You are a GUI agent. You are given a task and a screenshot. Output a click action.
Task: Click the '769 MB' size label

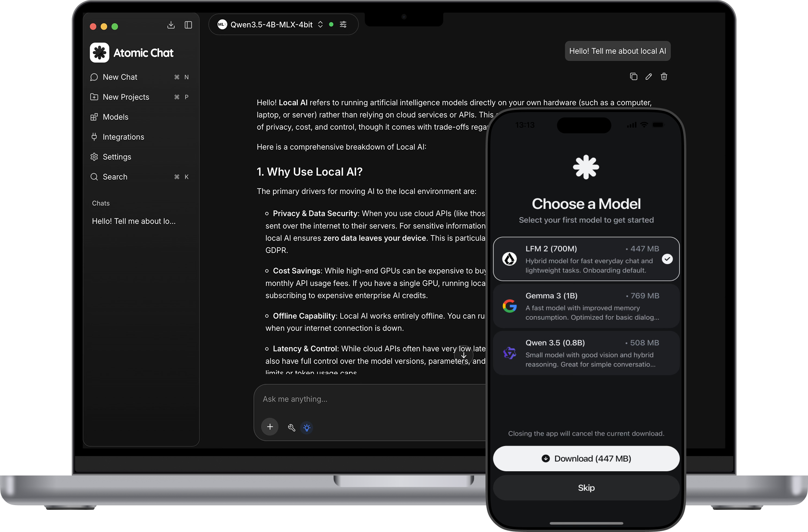[645, 296]
